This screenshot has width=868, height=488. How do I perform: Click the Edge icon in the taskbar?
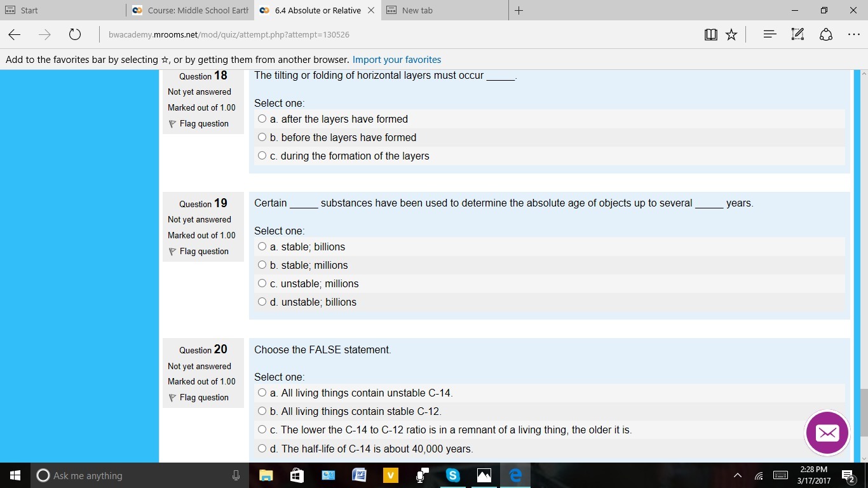click(x=515, y=475)
